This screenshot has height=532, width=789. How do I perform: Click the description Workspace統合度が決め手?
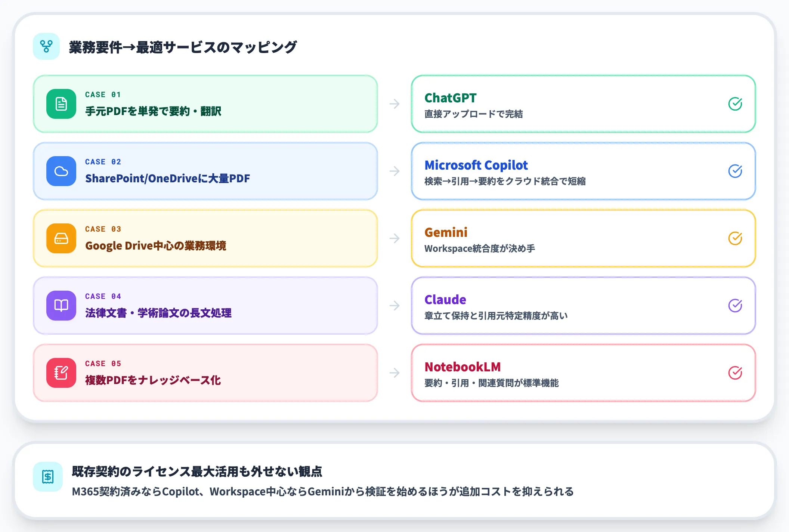[480, 248]
